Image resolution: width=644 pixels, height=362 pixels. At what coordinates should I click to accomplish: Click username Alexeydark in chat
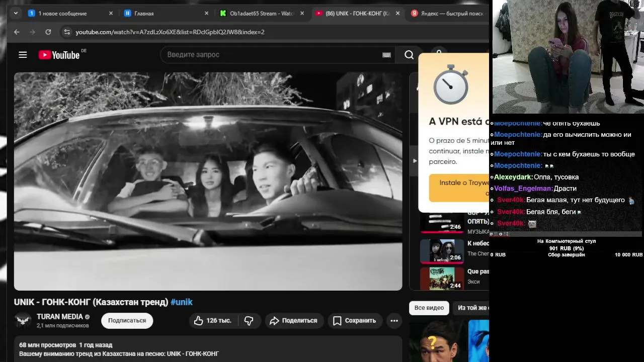click(x=513, y=177)
